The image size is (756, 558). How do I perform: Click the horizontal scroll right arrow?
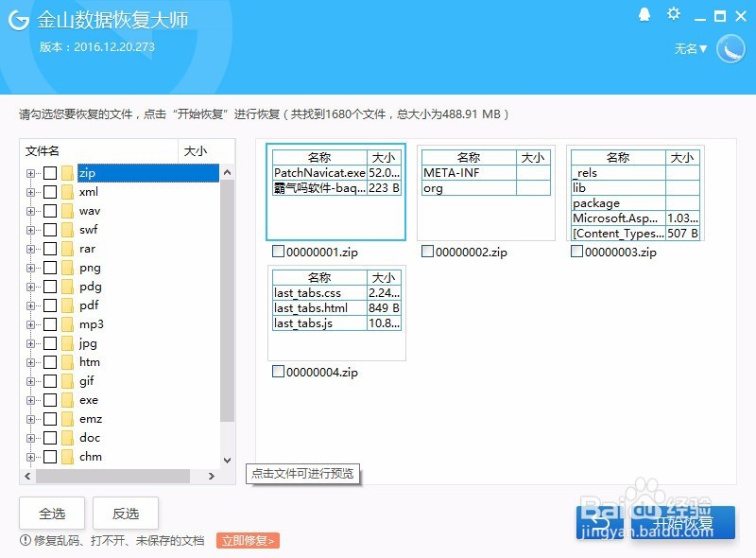[211, 476]
